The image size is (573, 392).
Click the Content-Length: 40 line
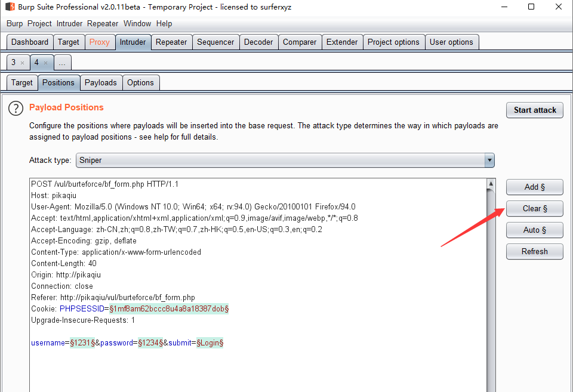pos(64,263)
